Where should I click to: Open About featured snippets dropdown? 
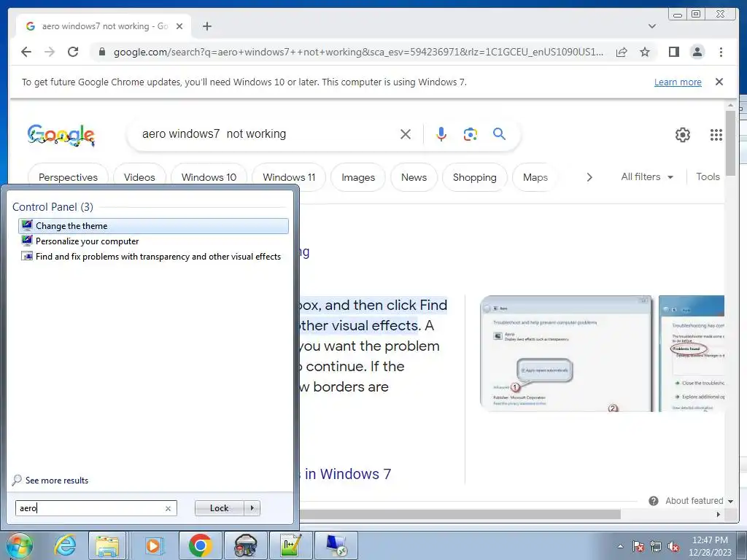coord(700,500)
